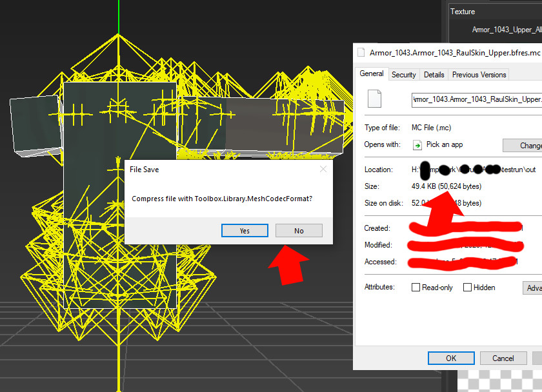
Task: Switch to the General tab
Action: coord(372,74)
